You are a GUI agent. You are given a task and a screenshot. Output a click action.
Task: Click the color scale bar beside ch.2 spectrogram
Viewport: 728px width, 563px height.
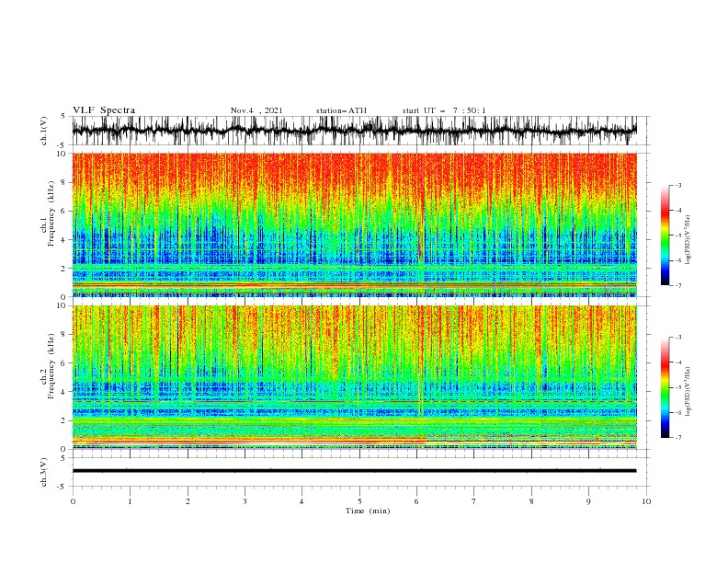665,387
